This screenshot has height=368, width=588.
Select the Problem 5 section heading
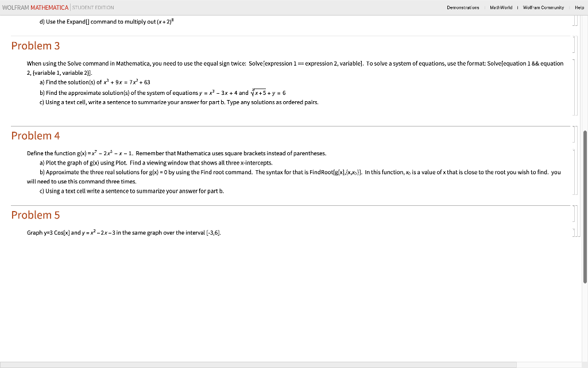click(36, 214)
